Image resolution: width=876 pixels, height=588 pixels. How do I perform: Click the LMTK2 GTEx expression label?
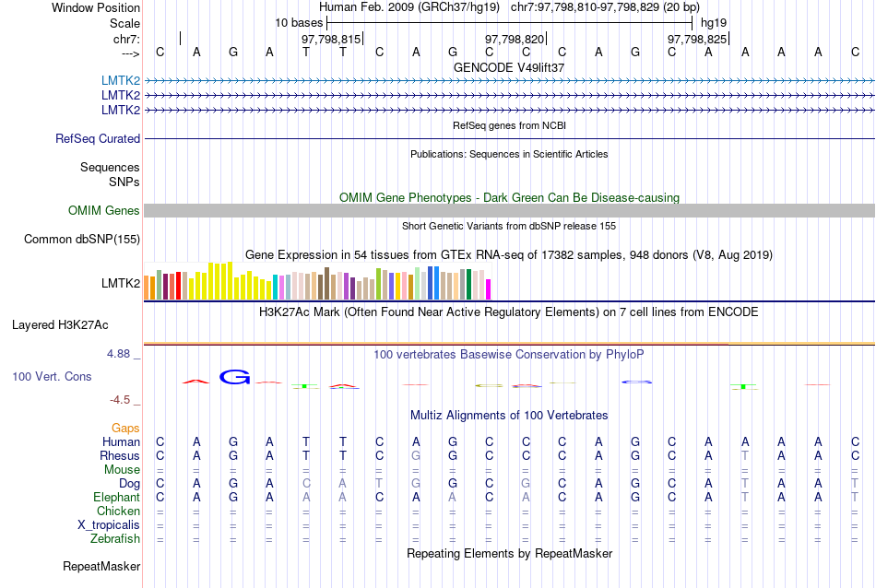(121, 283)
